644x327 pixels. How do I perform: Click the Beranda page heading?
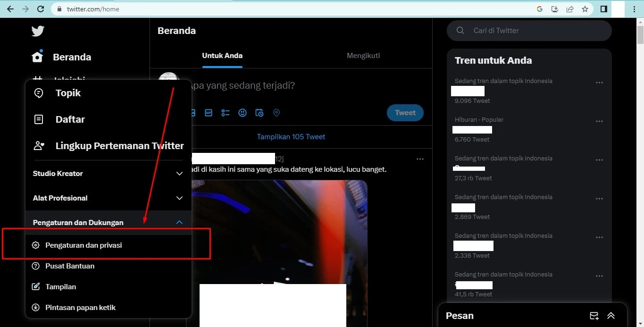[176, 31]
